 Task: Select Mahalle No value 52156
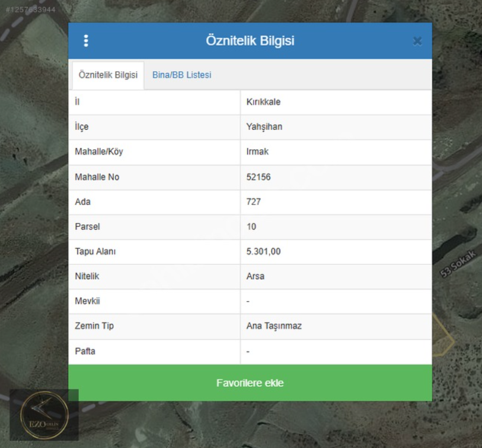[x=258, y=177]
